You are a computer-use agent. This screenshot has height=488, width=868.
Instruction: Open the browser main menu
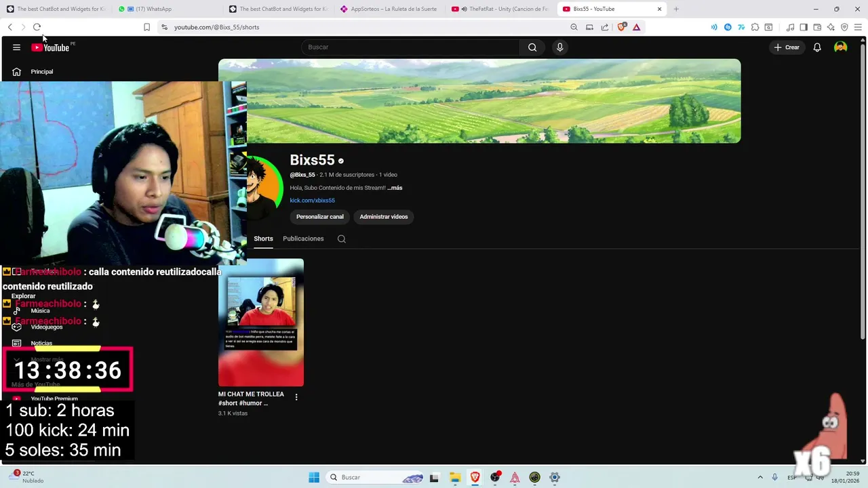tap(858, 27)
